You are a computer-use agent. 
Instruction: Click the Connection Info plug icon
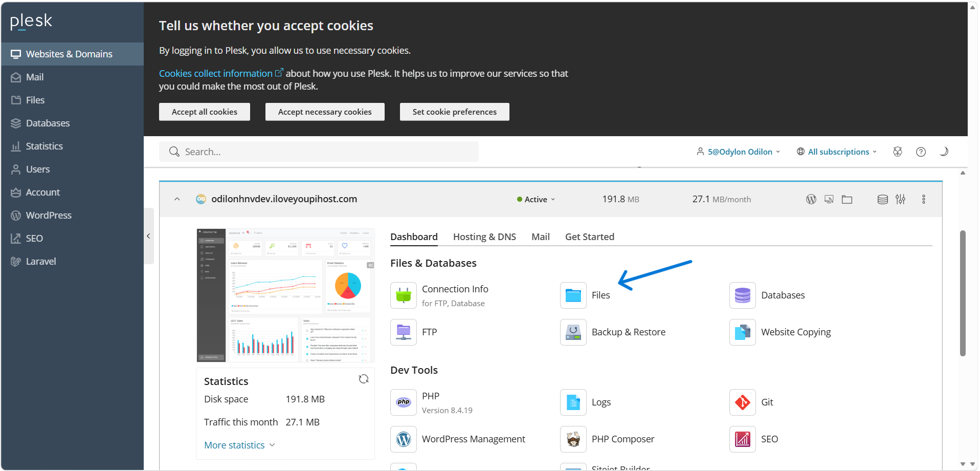pyautogui.click(x=404, y=295)
